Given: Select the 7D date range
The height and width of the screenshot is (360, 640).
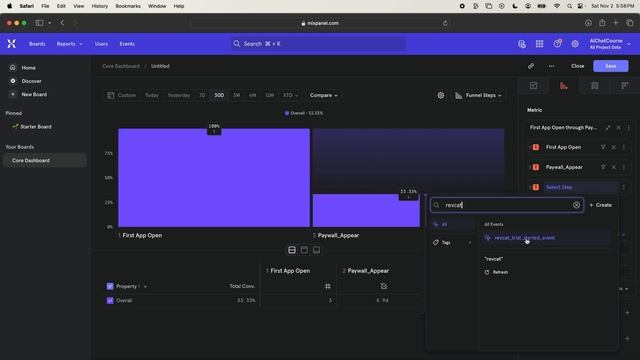Looking at the screenshot, I should pos(202,95).
